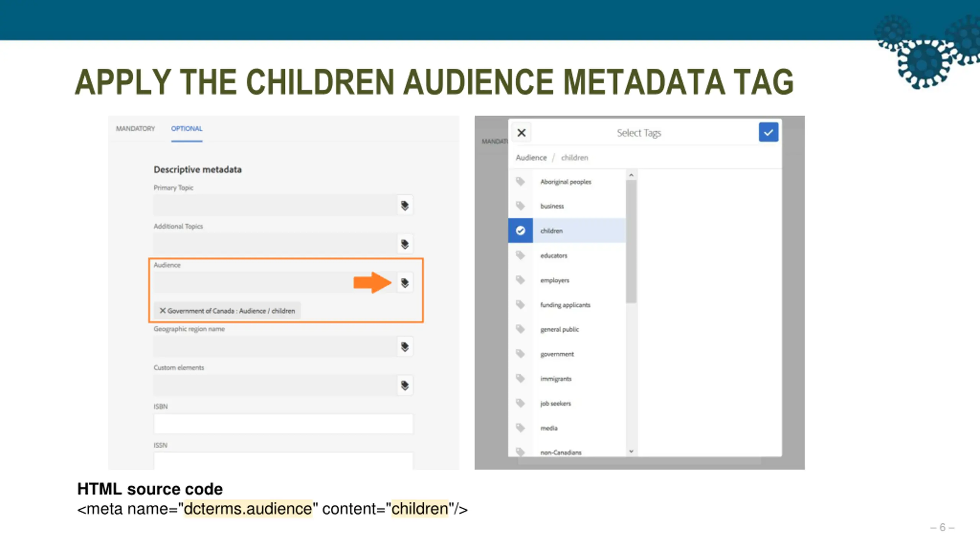The image size is (980, 551).
Task: Select the tag icon beside business
Action: (520, 206)
